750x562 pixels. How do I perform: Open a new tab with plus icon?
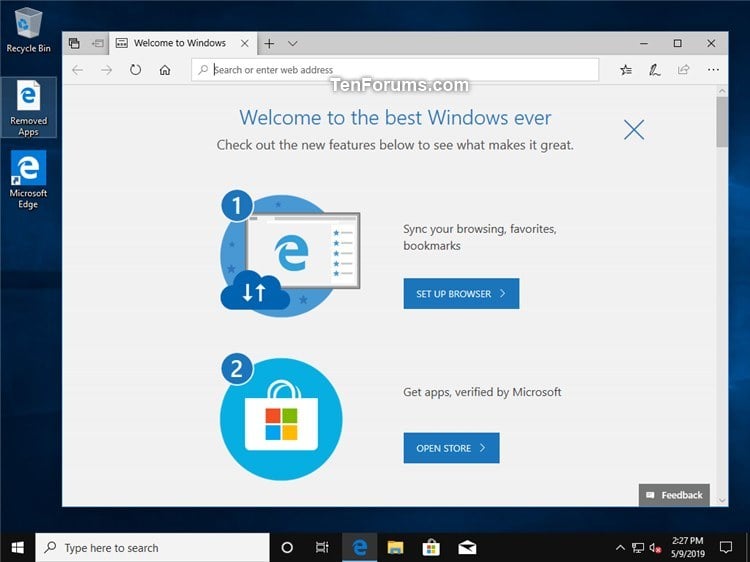coord(269,44)
